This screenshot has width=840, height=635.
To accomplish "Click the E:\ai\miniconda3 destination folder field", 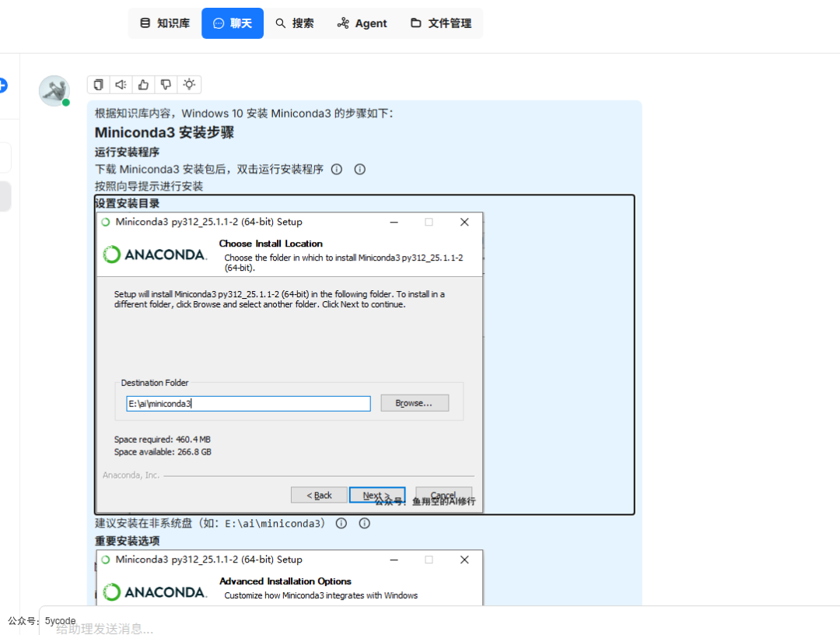I will pos(249,404).
